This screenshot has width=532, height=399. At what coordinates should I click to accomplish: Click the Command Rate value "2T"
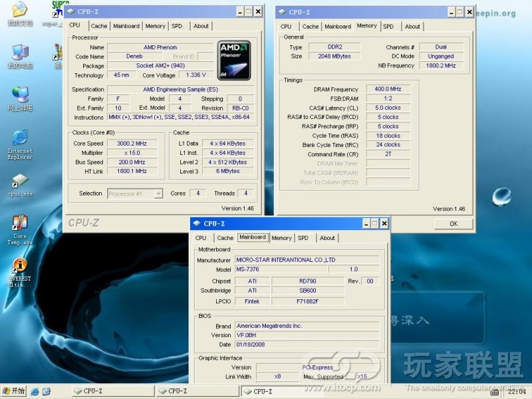coord(388,154)
